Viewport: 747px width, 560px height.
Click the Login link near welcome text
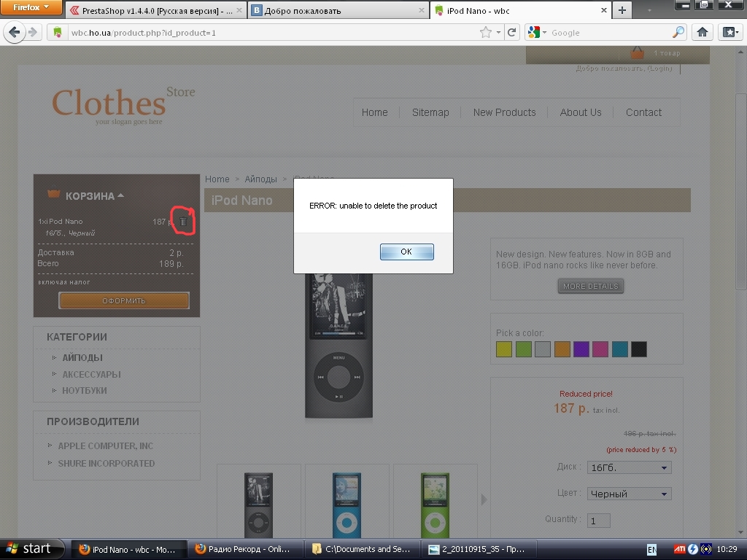tap(659, 69)
